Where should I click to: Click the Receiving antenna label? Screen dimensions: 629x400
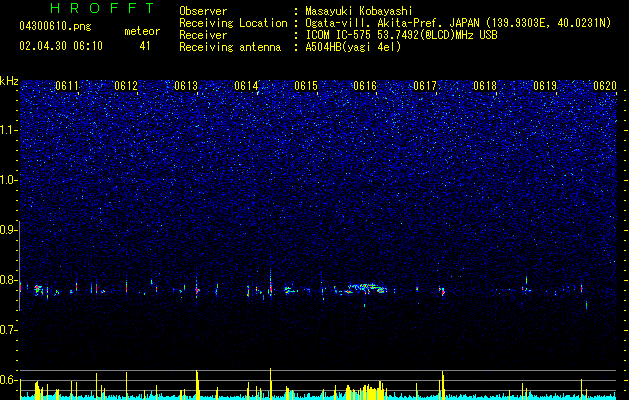(230, 47)
